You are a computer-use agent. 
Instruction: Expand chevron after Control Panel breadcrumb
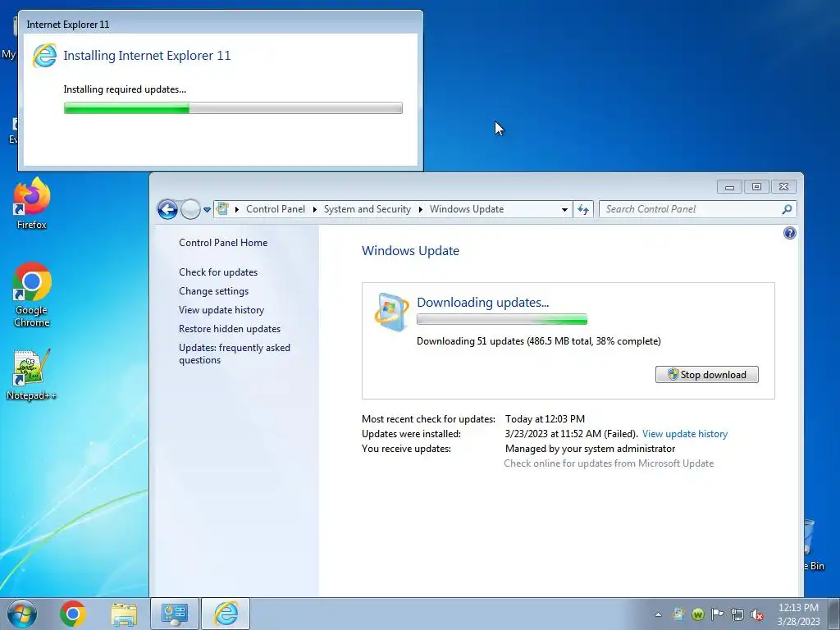point(314,209)
